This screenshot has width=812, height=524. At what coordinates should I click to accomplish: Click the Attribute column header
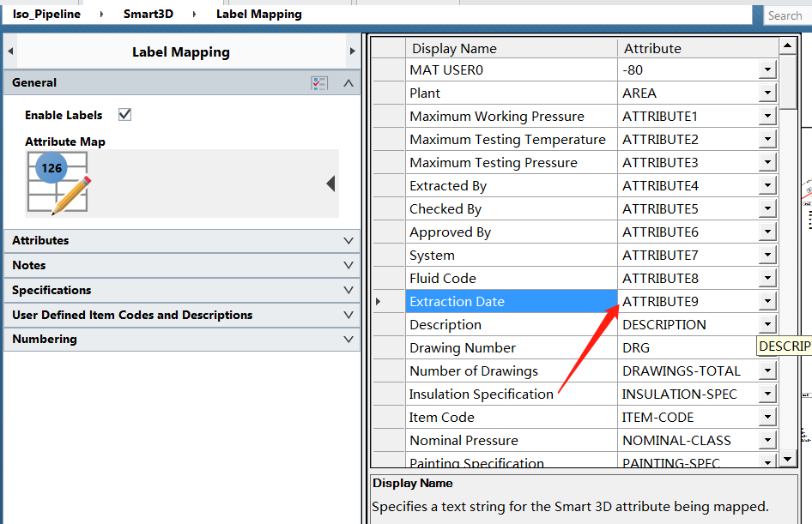pos(698,48)
